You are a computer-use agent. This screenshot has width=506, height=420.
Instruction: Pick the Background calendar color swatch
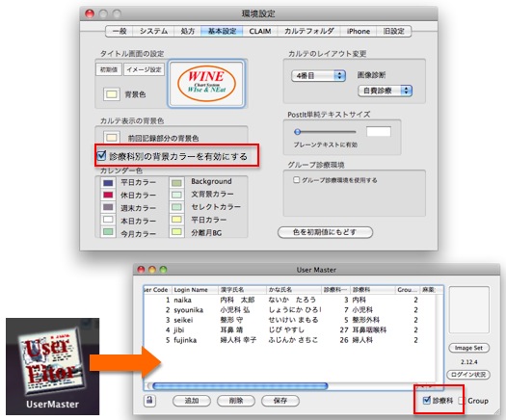tap(176, 183)
